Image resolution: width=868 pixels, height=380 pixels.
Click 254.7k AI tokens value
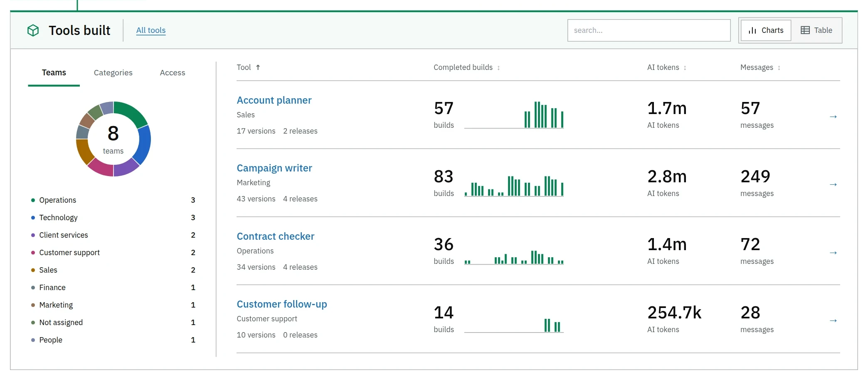click(674, 313)
